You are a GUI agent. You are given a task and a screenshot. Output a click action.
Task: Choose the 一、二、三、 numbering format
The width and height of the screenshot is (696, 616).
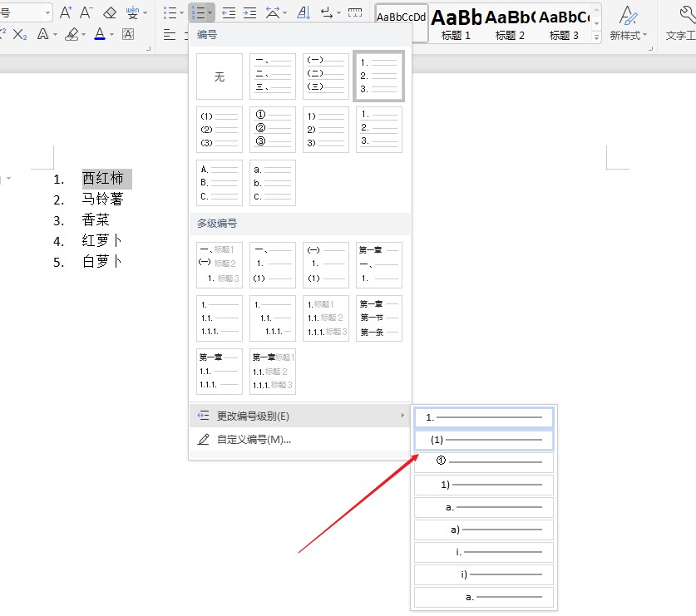[273, 76]
